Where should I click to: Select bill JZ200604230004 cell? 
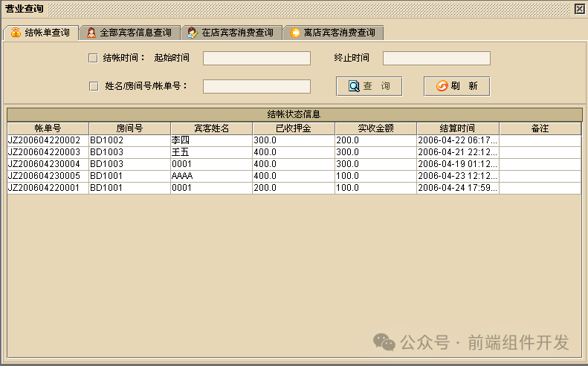pos(48,164)
